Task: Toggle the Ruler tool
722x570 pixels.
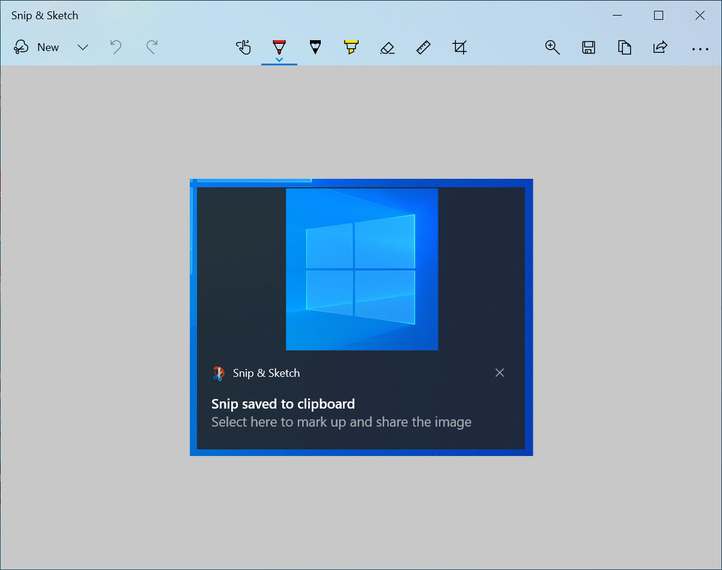Action: click(x=423, y=47)
